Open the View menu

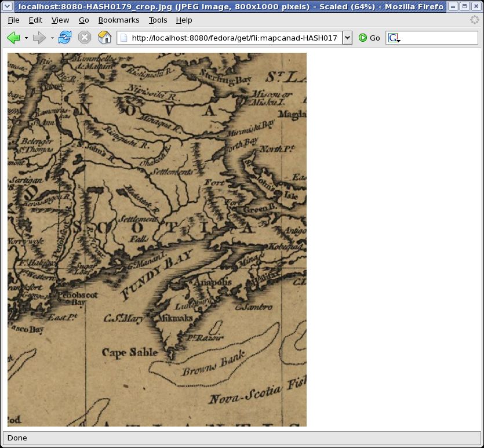coord(60,20)
